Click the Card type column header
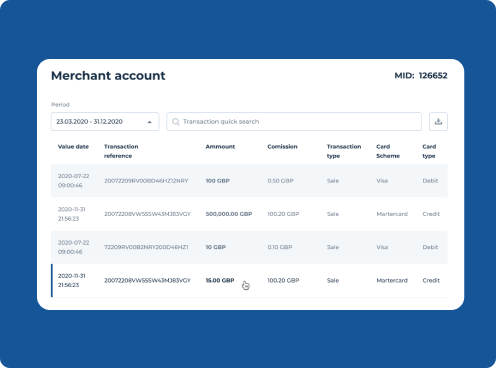 coord(429,151)
